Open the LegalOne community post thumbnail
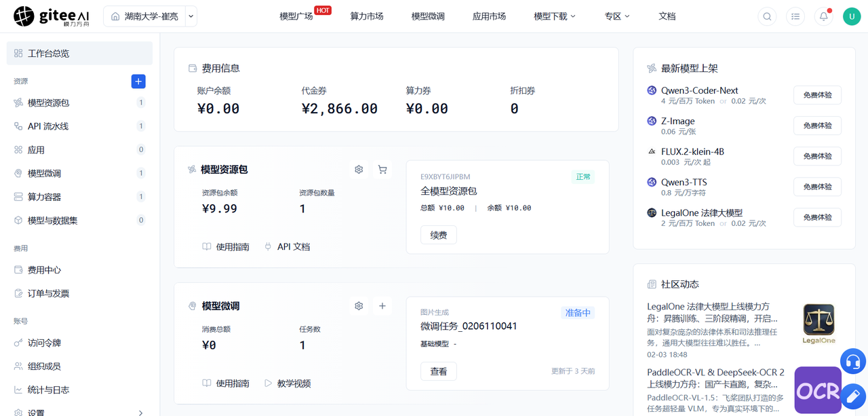Screen dimensions: 868x416 coord(818,324)
